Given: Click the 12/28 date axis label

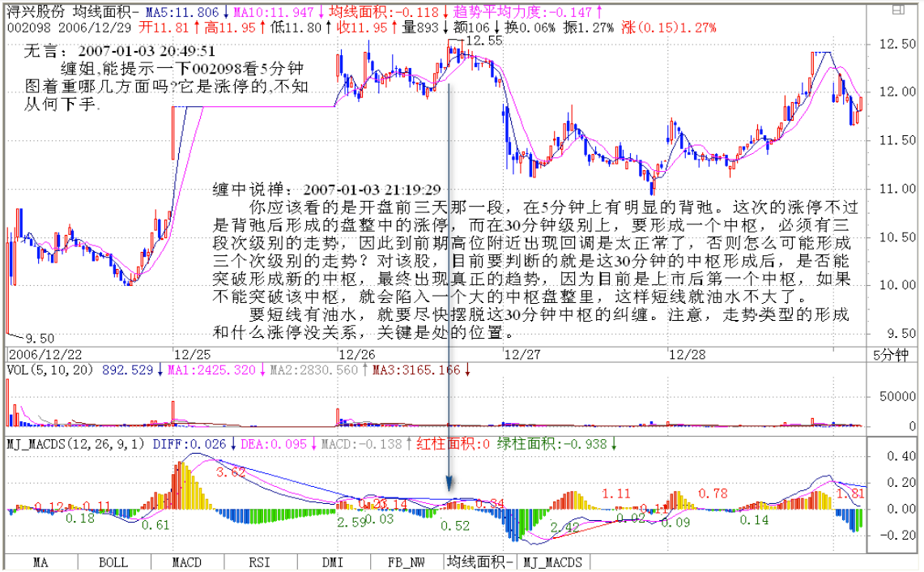Looking at the screenshot, I should [x=687, y=354].
